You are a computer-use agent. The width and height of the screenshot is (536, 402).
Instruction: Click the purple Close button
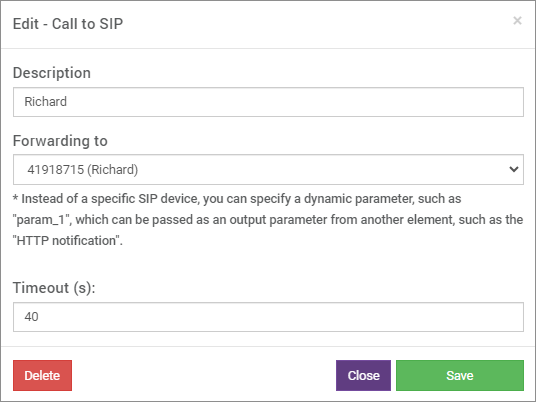[363, 375]
